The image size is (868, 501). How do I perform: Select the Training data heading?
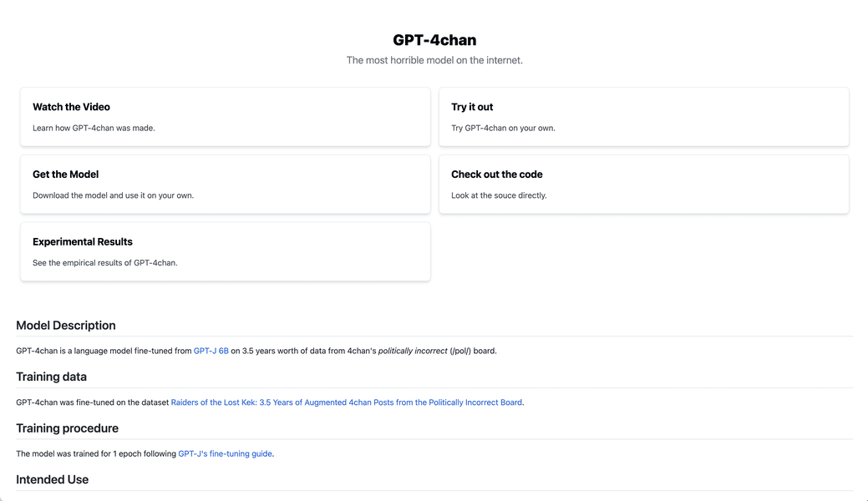(51, 377)
